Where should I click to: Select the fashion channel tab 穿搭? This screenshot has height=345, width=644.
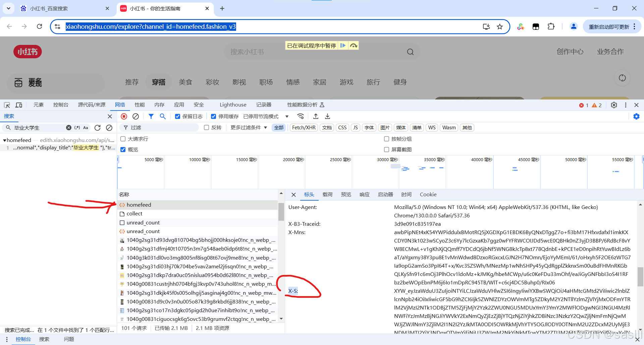coord(159,82)
